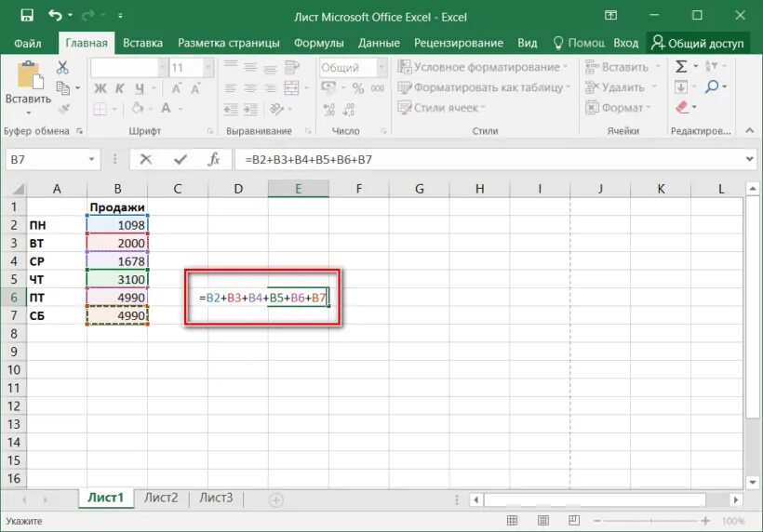Open the number format Общий dropdown
The height and width of the screenshot is (532, 763).
coord(382,67)
